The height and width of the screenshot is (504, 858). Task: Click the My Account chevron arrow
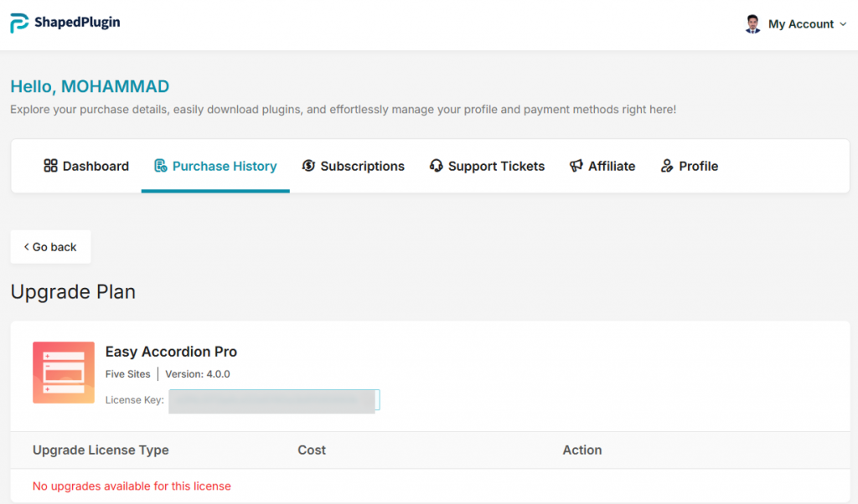tap(842, 24)
